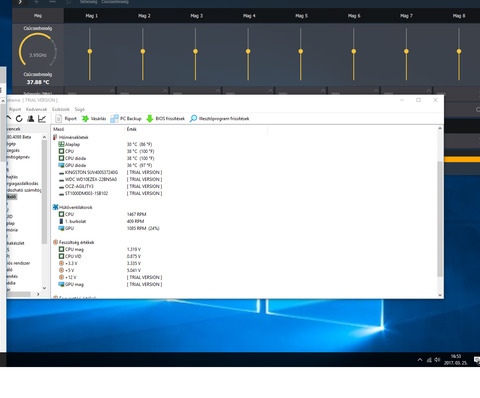Click the taskbar clock showing 16:53
Image resolution: width=480 pixels, height=398 pixels.
(x=456, y=360)
